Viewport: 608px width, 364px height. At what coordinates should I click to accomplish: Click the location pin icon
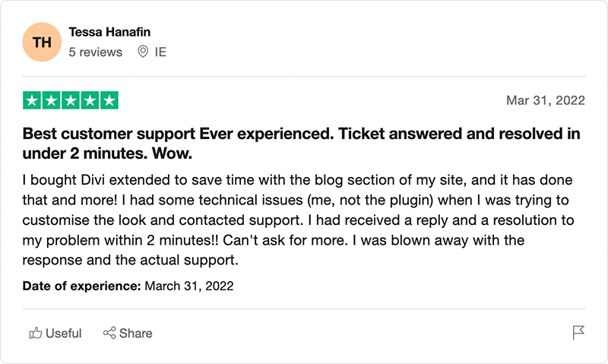(143, 52)
